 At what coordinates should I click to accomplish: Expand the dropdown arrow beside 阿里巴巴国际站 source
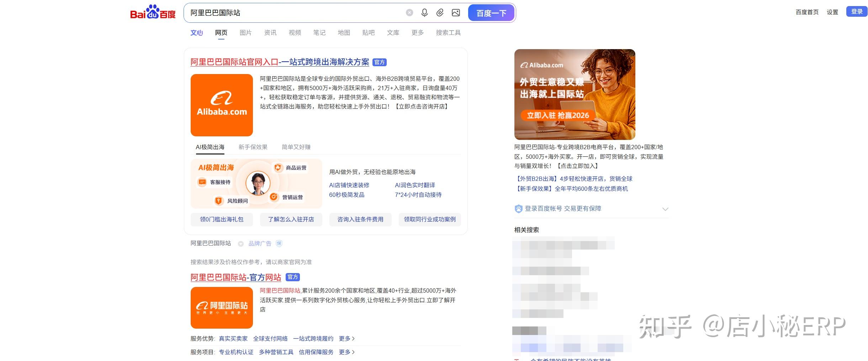(241, 244)
